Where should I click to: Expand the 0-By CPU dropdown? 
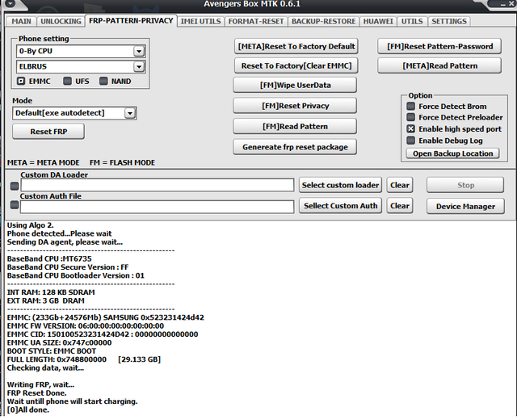point(139,52)
